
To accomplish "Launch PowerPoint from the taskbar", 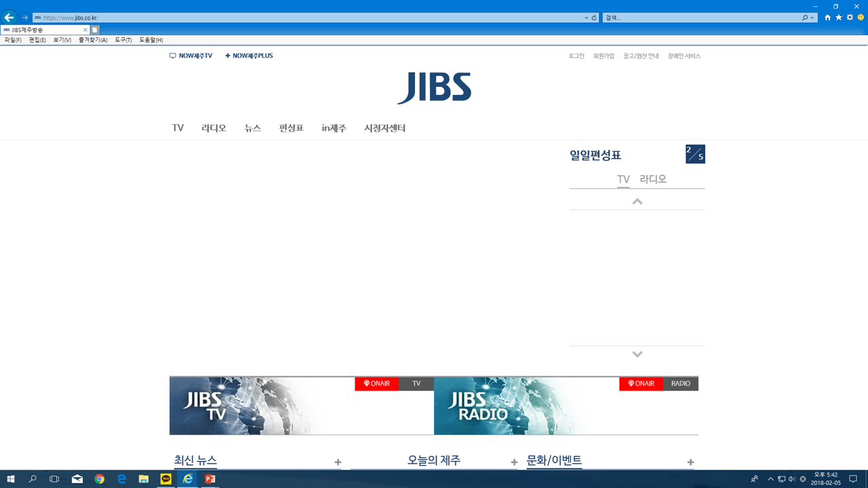I will point(210,479).
